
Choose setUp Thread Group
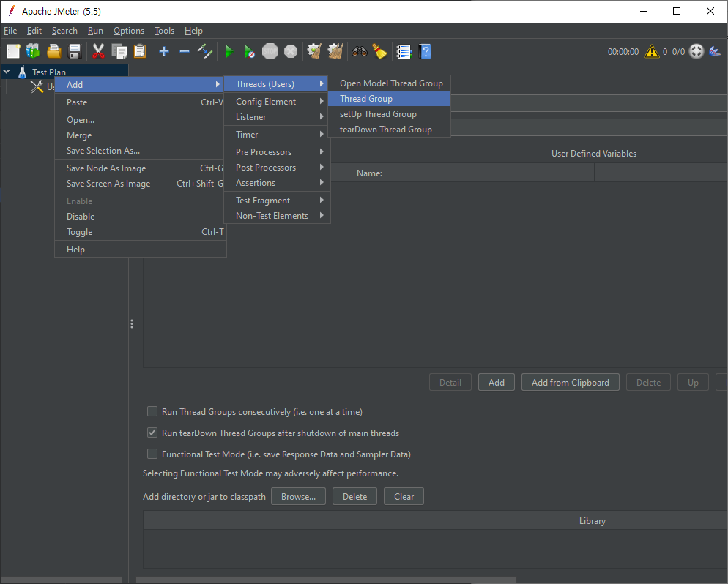point(389,114)
